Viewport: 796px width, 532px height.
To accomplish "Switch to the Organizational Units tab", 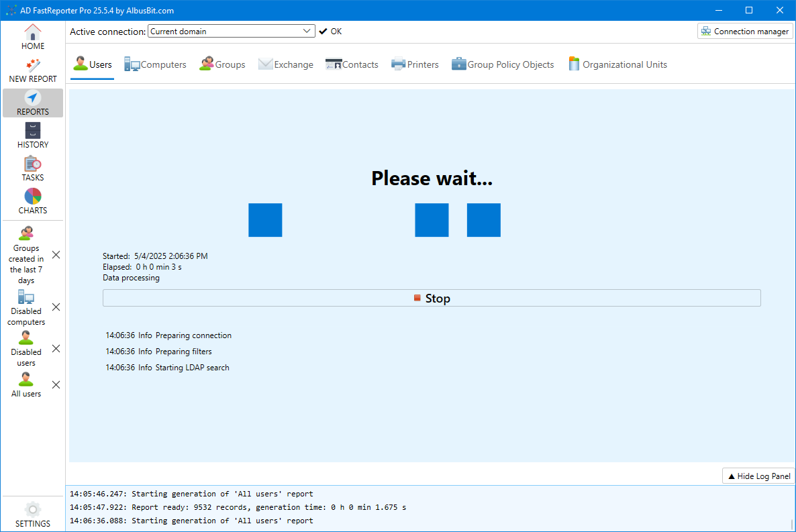I will [618, 64].
